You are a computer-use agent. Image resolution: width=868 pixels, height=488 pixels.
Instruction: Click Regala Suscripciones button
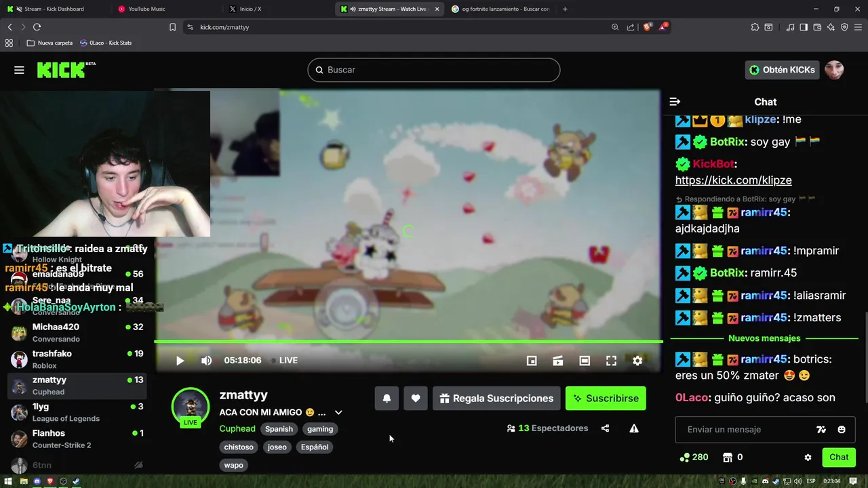click(x=496, y=399)
